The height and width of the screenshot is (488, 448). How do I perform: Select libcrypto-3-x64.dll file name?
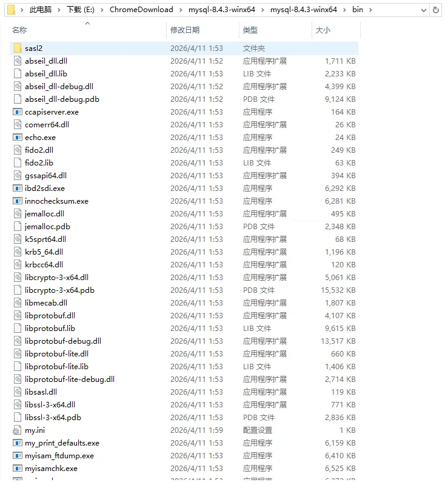click(x=56, y=278)
